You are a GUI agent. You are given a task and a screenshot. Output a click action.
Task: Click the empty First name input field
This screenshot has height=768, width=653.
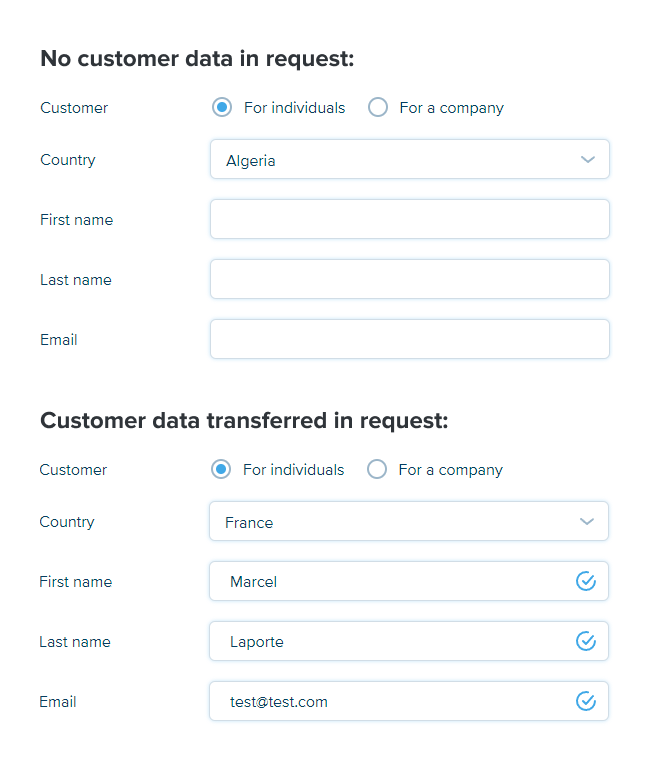coord(409,220)
